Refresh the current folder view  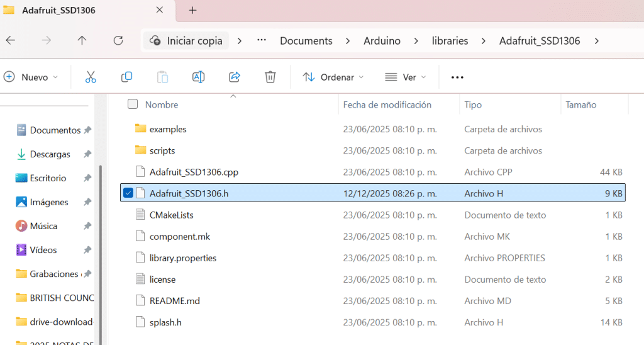[x=118, y=40]
